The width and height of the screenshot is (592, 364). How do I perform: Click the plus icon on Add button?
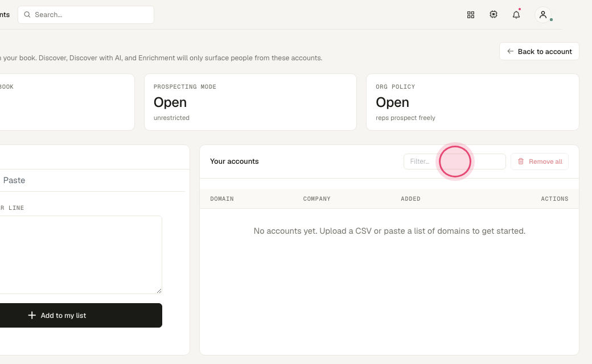tap(32, 315)
